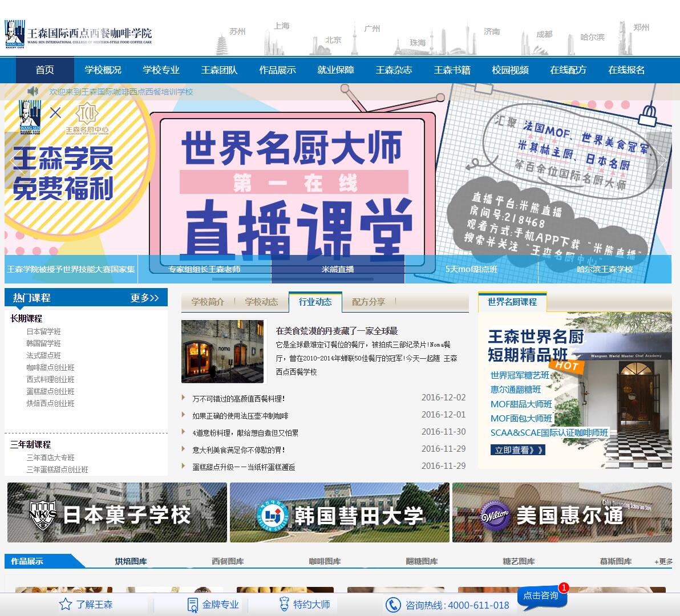Open the Noma restaurant article thumbnail
The height and width of the screenshot is (616, 680).
coord(222,351)
